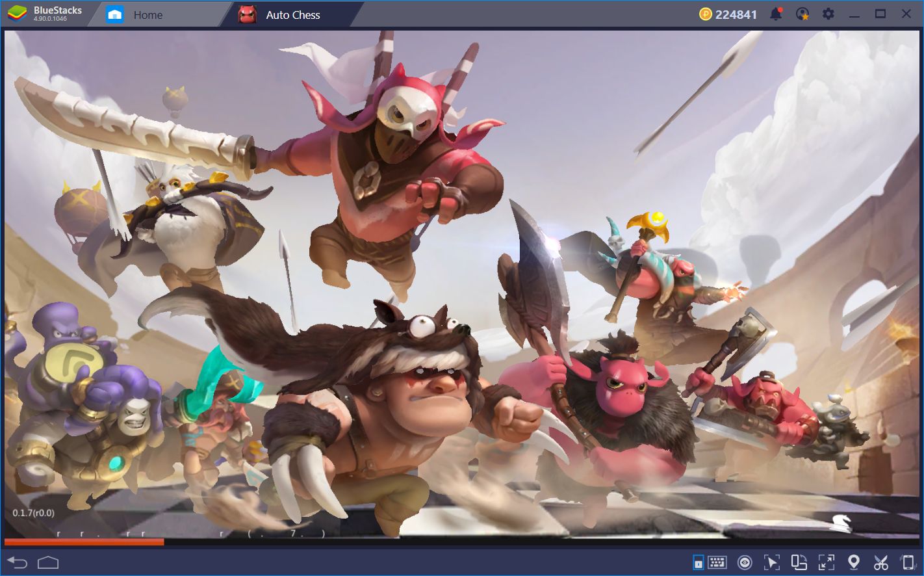924x576 pixels.
Task: Click the cursor selection frame icon
Action: click(x=771, y=562)
